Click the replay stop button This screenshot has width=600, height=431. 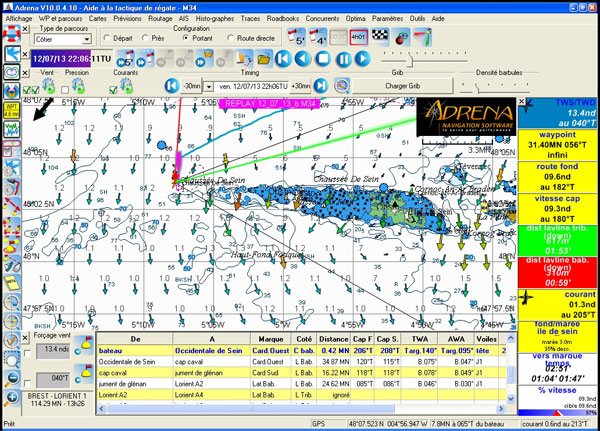323,59
